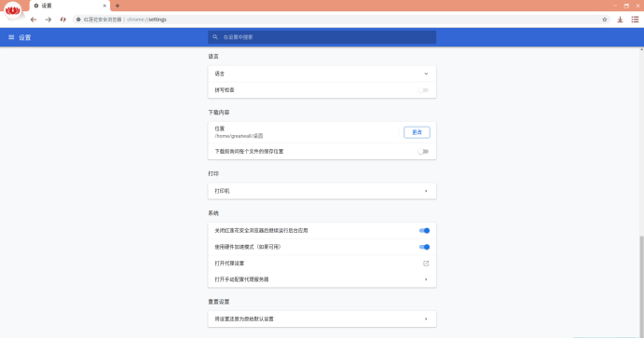
Task: Click the settings search field
Action: point(322,37)
